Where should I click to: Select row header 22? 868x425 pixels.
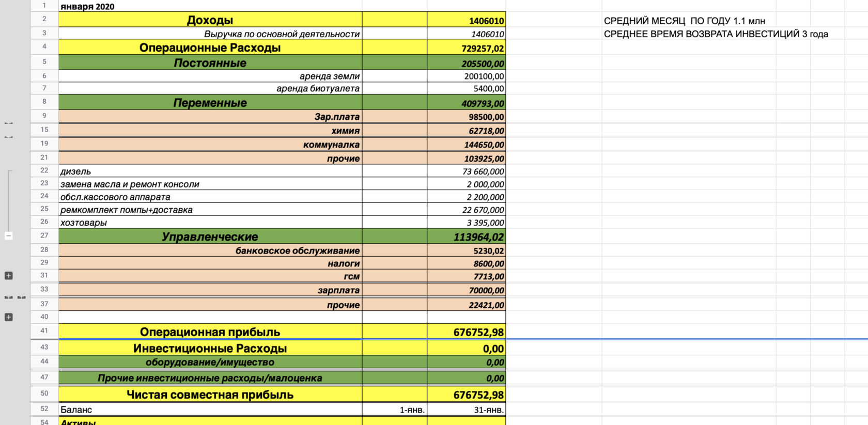(x=44, y=170)
